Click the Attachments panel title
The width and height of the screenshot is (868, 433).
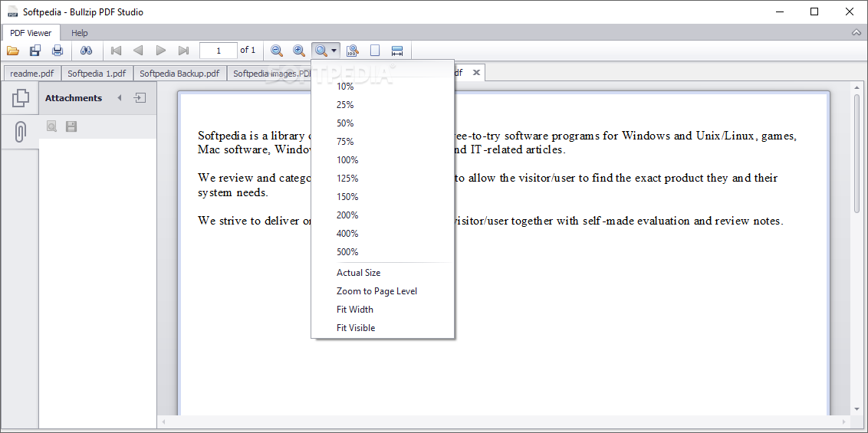[74, 98]
